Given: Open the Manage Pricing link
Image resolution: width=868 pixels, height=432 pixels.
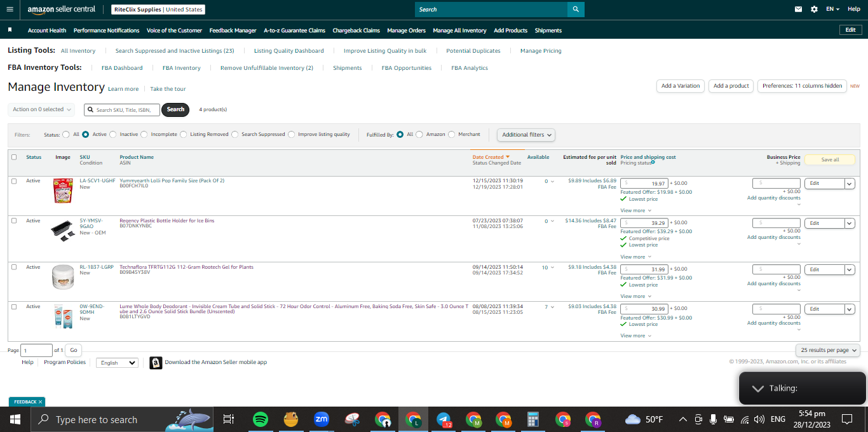Looking at the screenshot, I should coord(541,51).
